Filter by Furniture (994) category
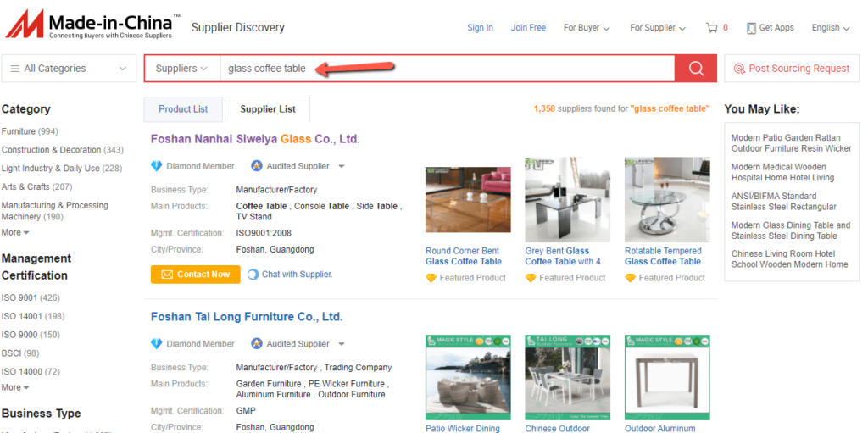Screen dimensions: 868x433 tap(30, 131)
